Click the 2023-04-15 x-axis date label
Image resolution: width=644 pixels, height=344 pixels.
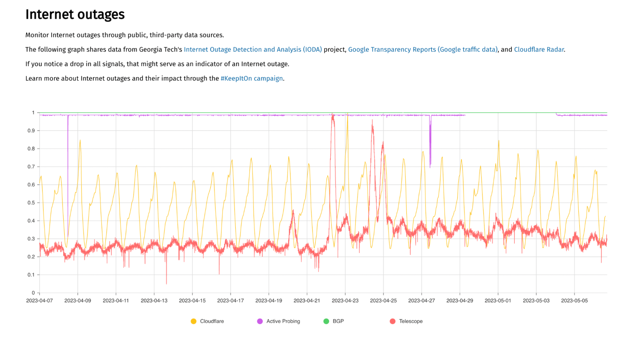click(192, 300)
